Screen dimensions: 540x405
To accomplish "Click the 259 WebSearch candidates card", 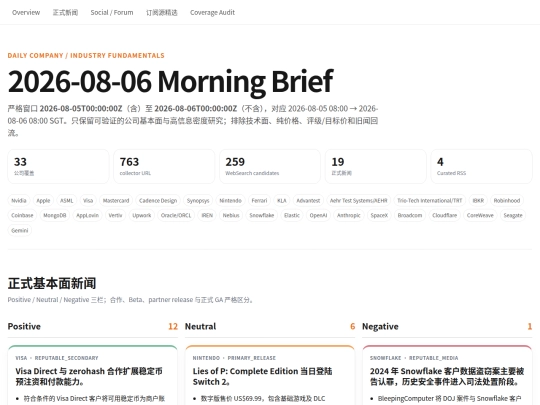I will (x=270, y=166).
